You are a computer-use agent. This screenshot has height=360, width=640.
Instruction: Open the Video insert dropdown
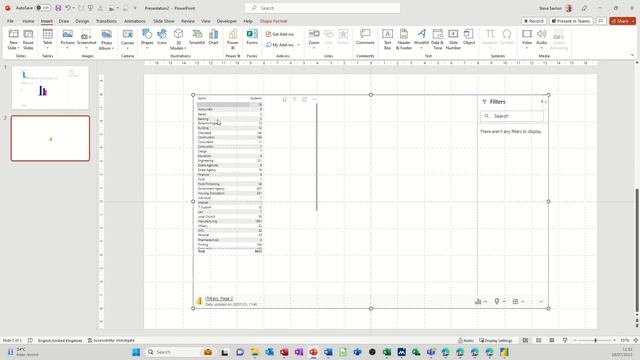tap(527, 40)
